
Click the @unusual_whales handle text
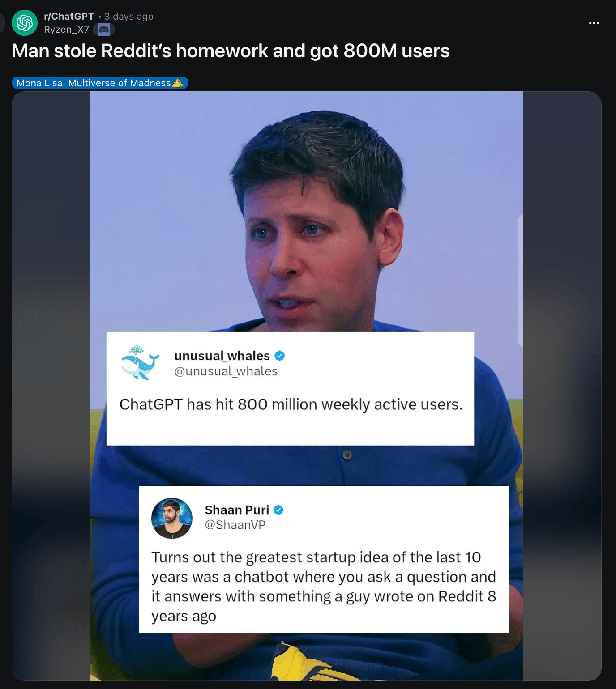226,371
